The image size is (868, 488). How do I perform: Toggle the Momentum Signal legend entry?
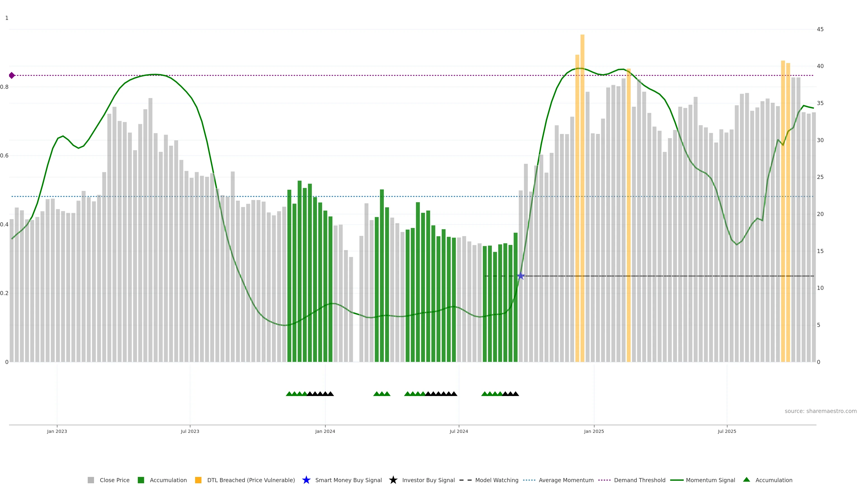coord(710,480)
